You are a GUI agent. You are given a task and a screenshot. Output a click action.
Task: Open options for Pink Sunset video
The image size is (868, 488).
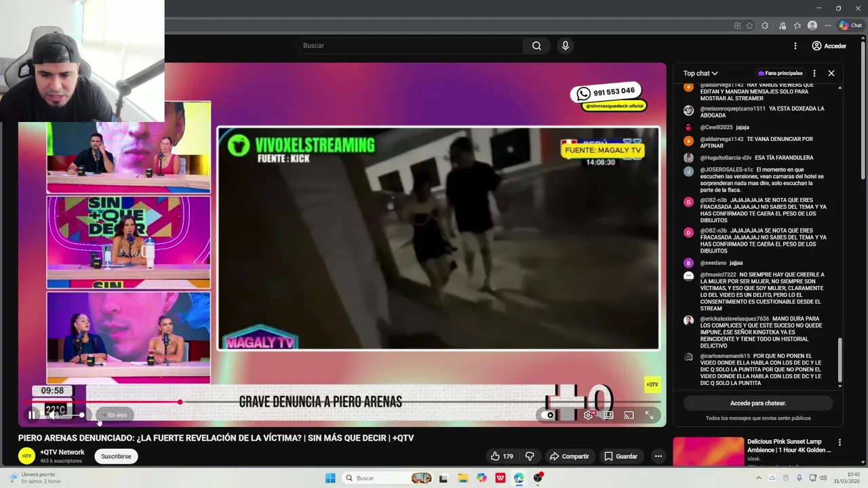(x=840, y=443)
